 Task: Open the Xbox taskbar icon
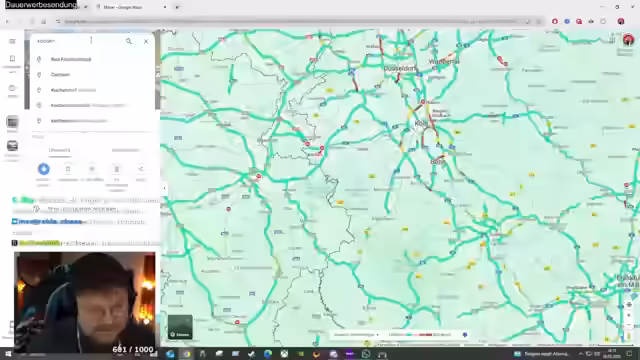coord(284,354)
